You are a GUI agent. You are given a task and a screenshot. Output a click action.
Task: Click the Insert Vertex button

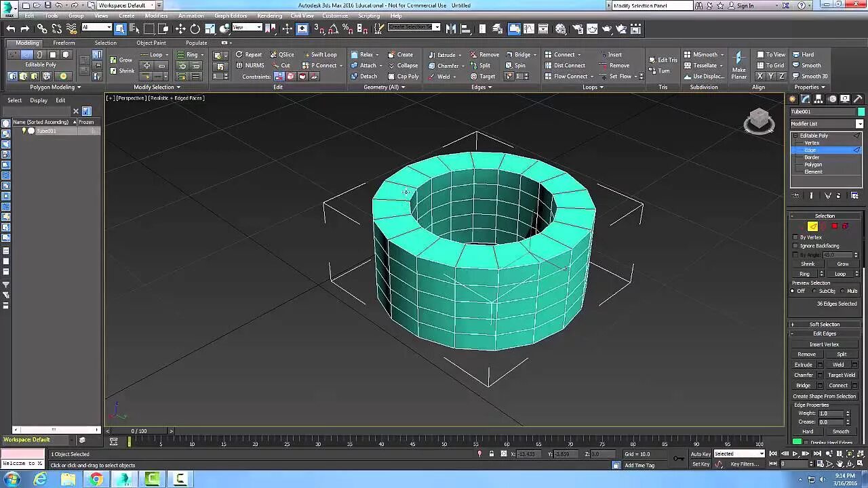click(x=824, y=344)
